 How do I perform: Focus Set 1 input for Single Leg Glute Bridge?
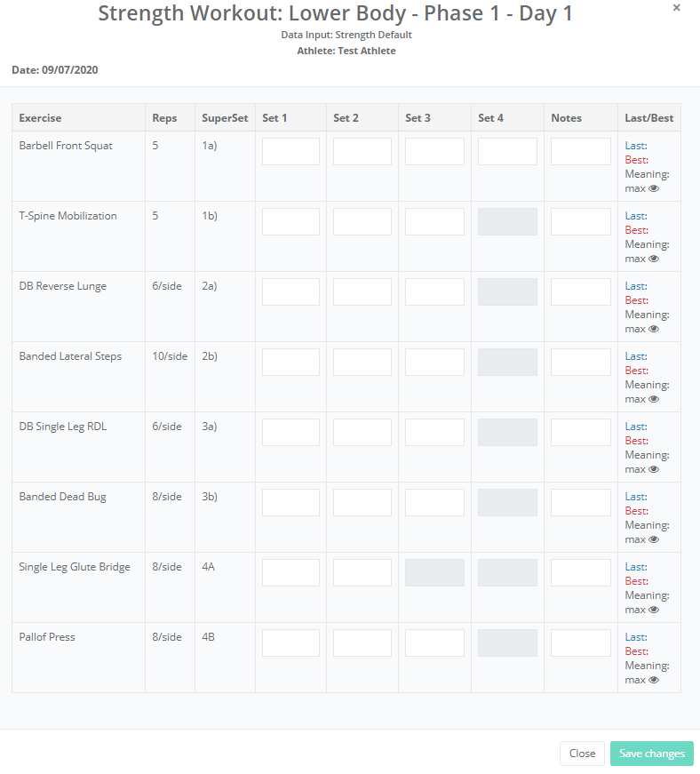click(x=290, y=572)
